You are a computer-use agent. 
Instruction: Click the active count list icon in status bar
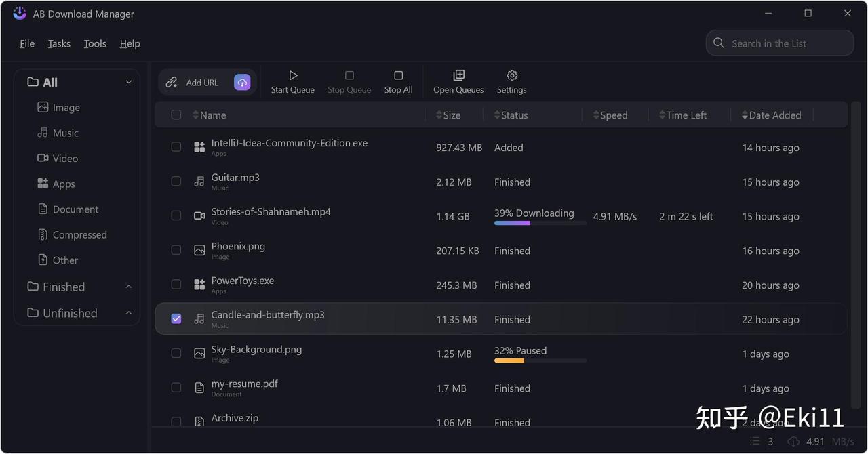click(755, 442)
